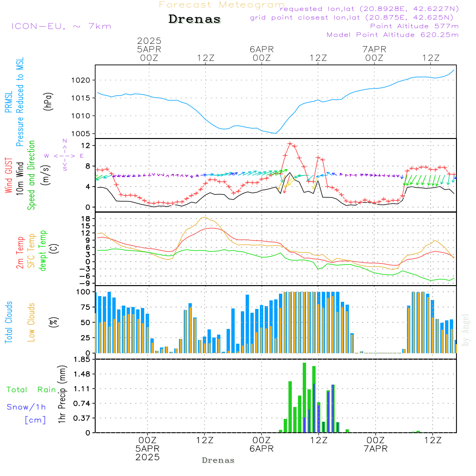Click the 'Drenas' caption at bottom
476x476 pixels.
coord(218,460)
